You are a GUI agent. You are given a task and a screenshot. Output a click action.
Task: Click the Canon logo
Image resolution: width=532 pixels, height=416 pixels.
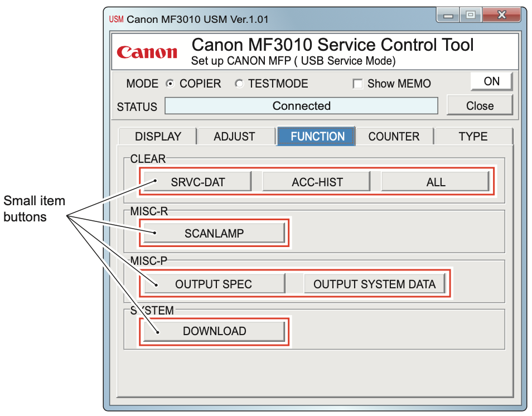[147, 52]
